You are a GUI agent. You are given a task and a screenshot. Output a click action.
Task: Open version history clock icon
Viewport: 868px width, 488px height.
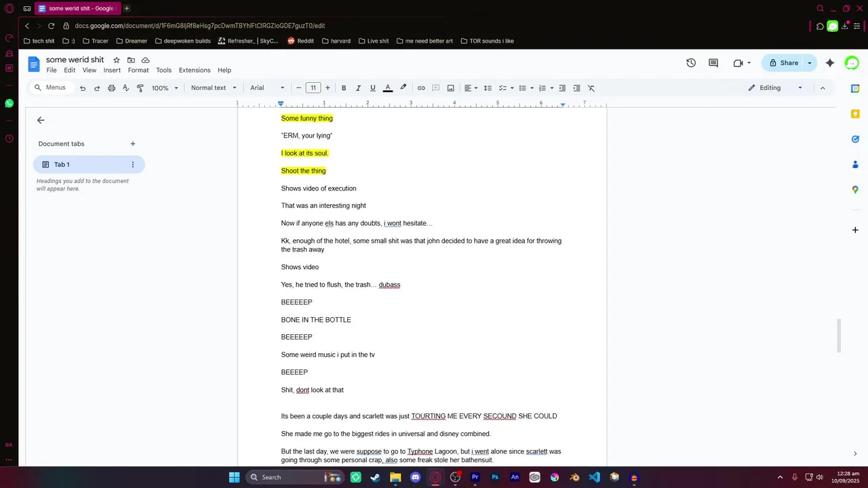tap(691, 63)
